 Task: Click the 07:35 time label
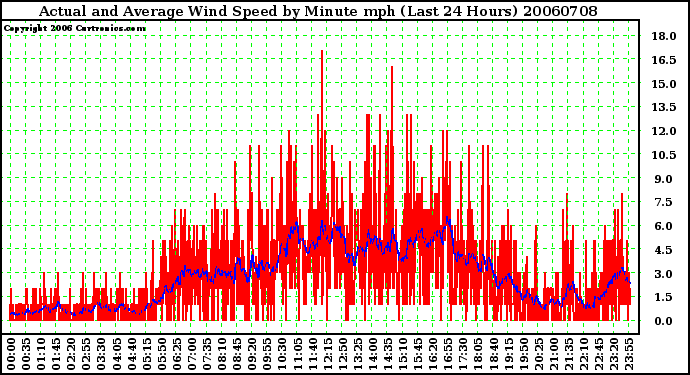pos(206,354)
